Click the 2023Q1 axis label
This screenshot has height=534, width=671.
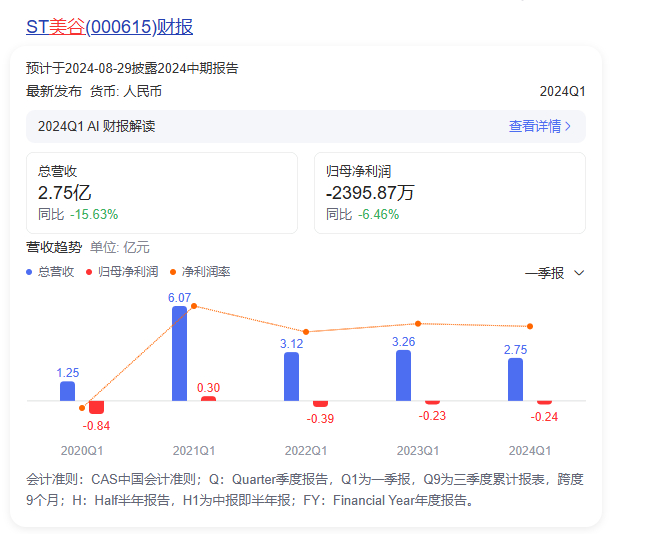coord(418,451)
